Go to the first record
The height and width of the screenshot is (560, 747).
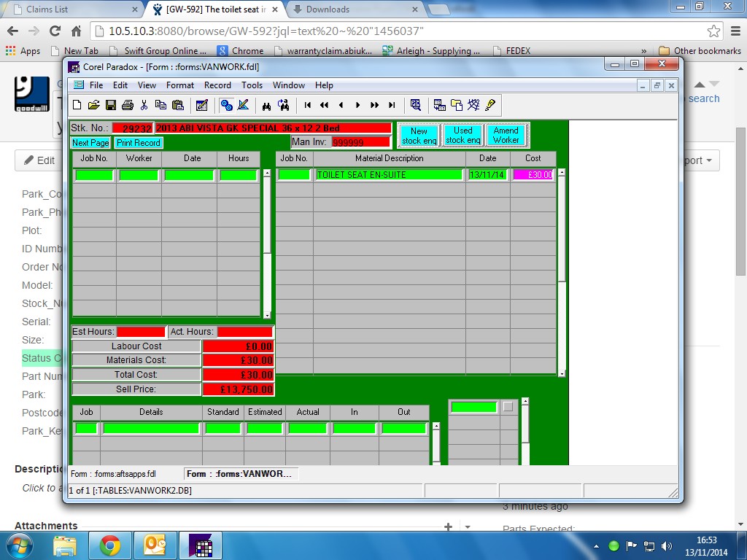[308, 105]
